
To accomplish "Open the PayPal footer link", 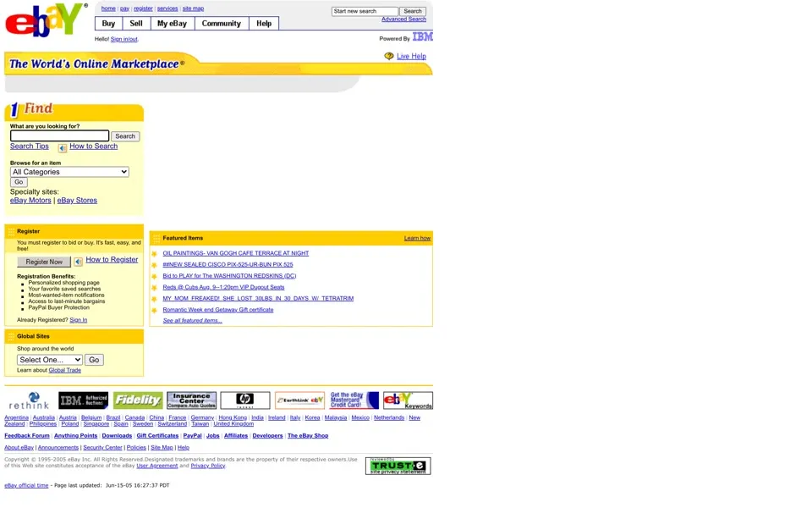I will (192, 436).
